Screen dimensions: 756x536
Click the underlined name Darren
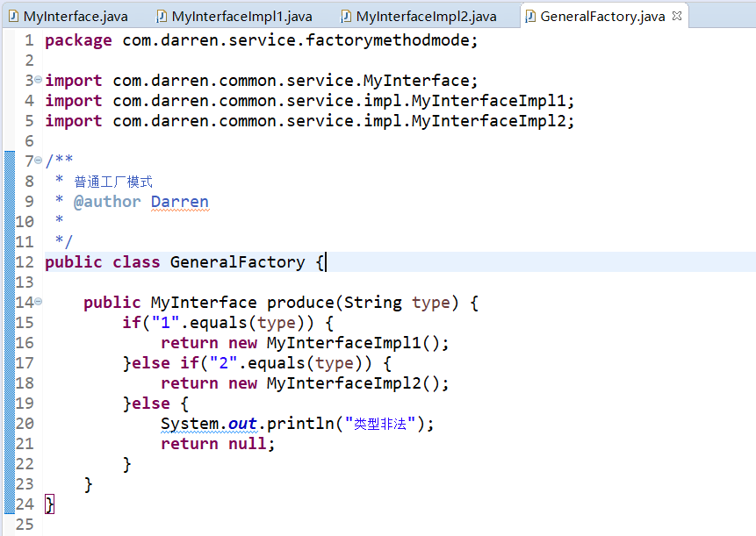[x=180, y=201]
